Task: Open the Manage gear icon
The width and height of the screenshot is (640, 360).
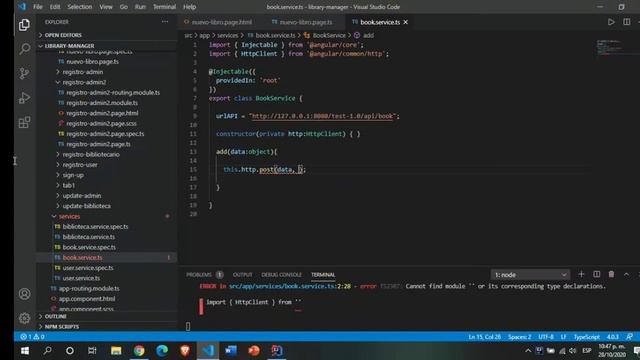Action: click(x=24, y=318)
